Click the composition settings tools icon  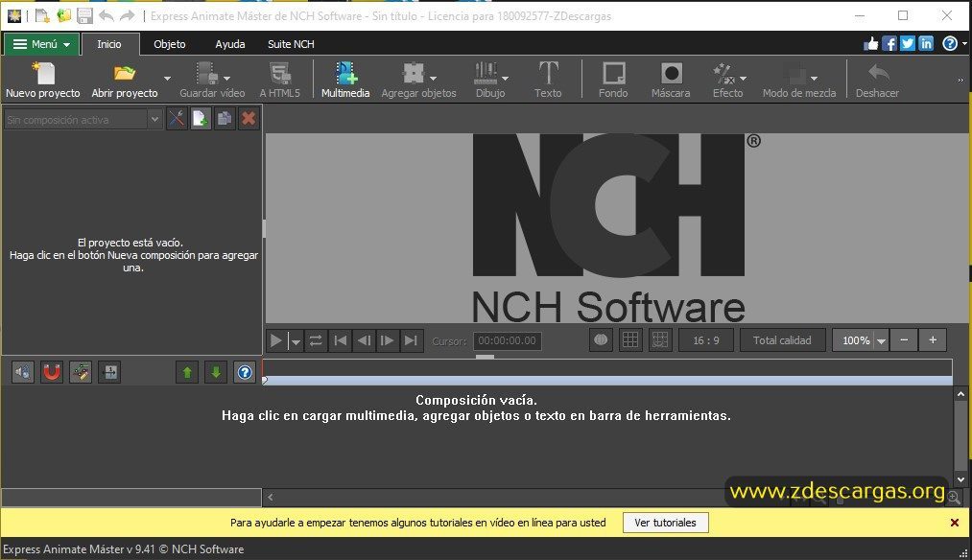point(177,119)
